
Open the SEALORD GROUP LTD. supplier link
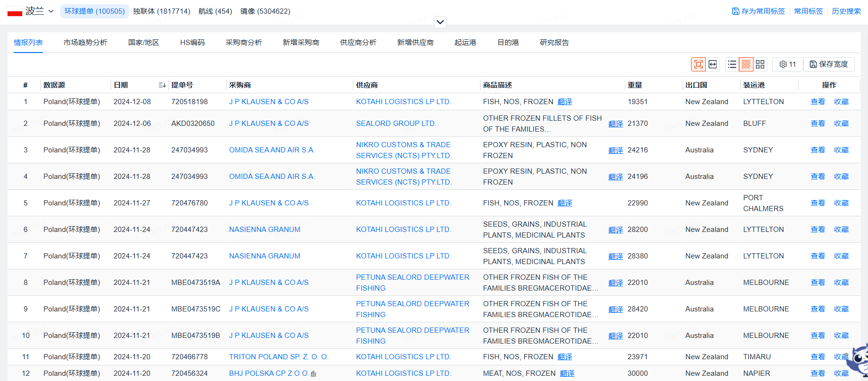point(396,124)
